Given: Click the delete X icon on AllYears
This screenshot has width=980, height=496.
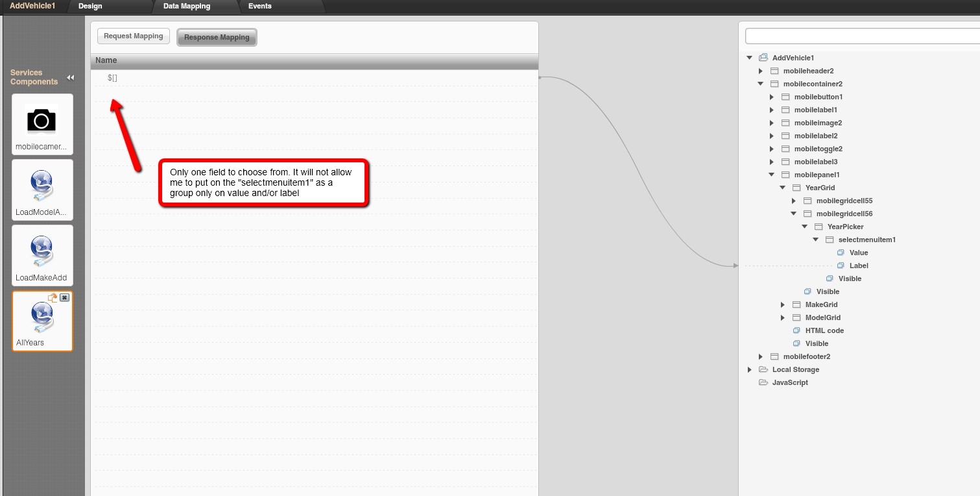Looking at the screenshot, I should (x=64, y=298).
